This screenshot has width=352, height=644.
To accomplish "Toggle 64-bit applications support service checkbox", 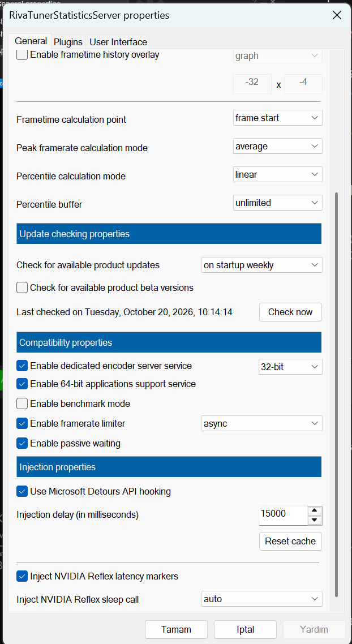I will [x=22, y=384].
